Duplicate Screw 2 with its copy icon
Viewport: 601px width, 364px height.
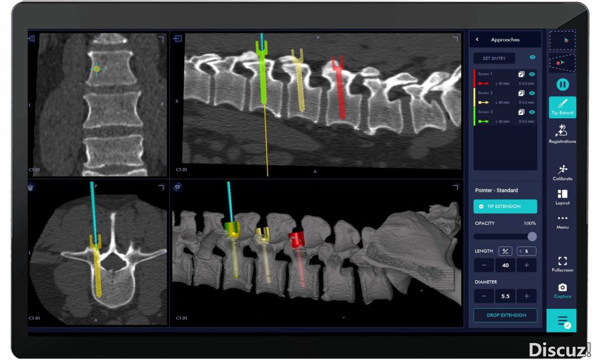[x=521, y=93]
